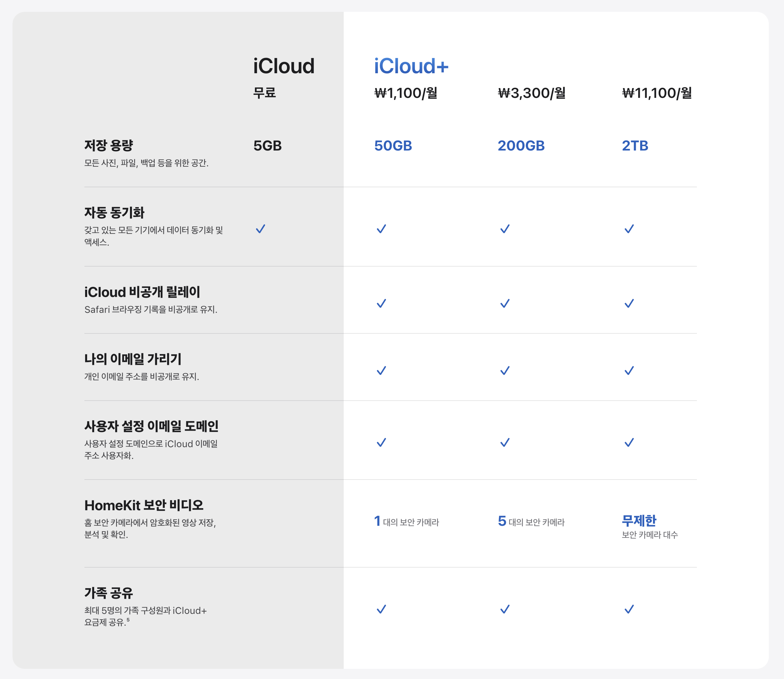Click the 가족 공유 checkmark in the 50GB column

(382, 609)
